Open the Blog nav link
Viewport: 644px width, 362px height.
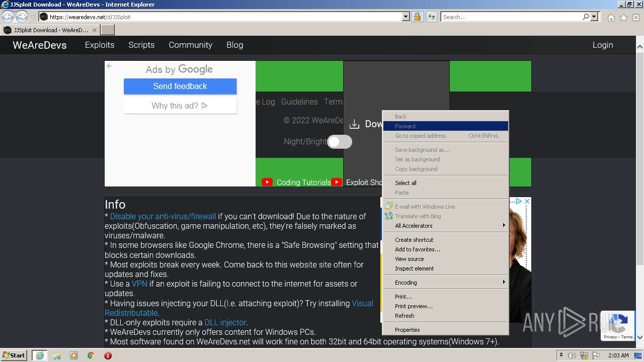click(x=234, y=45)
